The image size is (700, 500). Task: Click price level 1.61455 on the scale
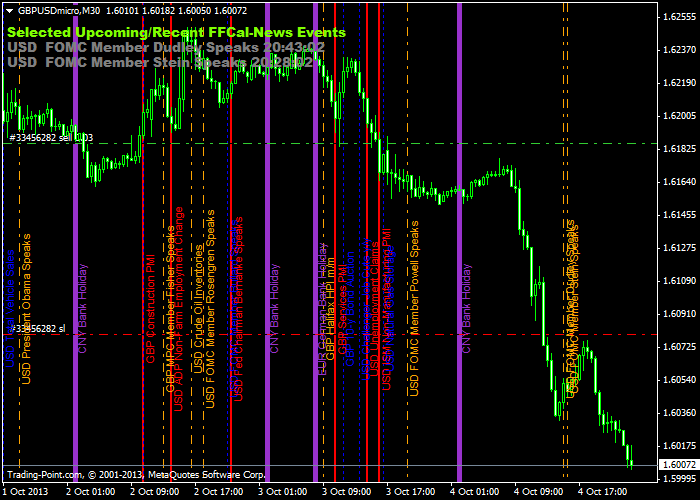[x=679, y=215]
